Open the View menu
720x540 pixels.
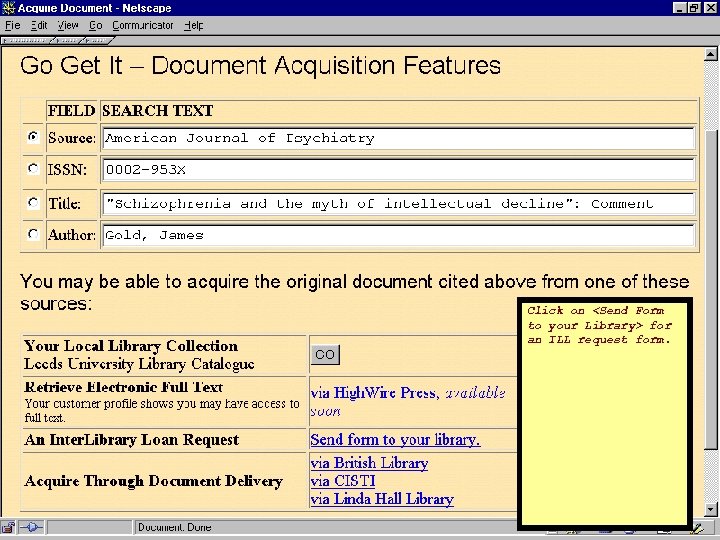[x=68, y=25]
